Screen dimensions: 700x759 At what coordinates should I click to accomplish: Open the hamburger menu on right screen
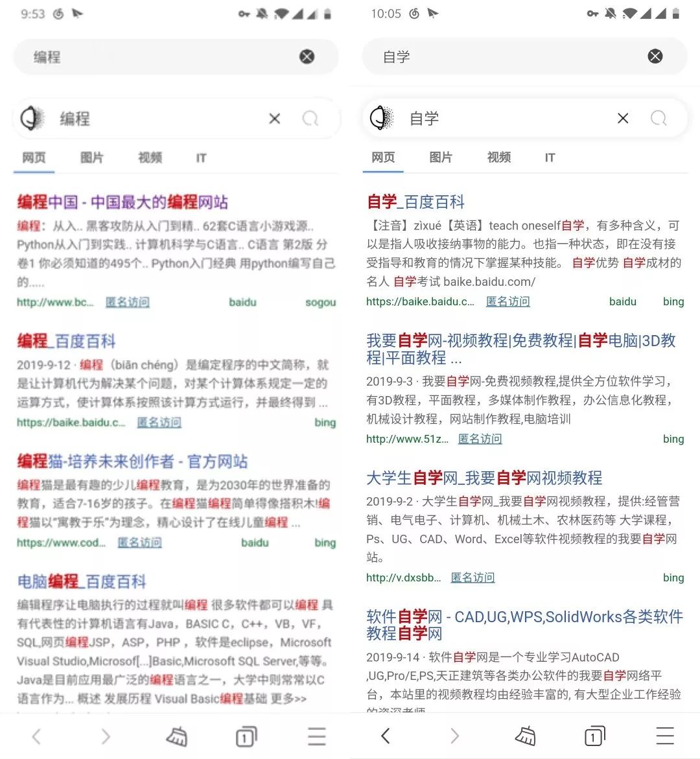coord(665,736)
